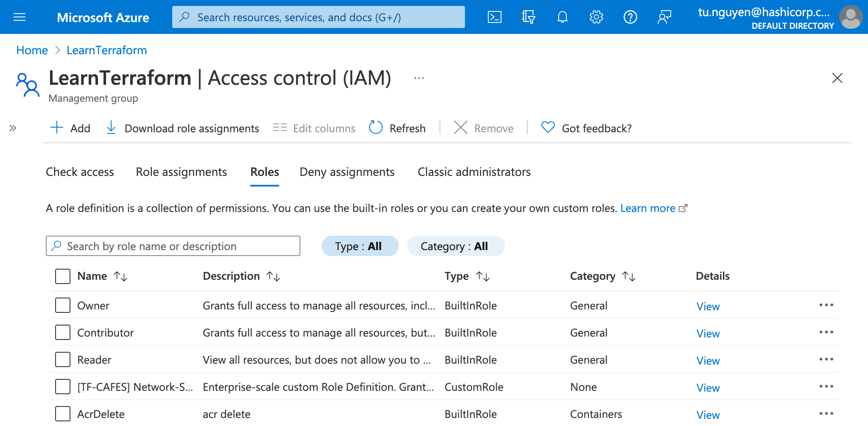Sort by Category column arrows
The width and height of the screenshot is (868, 426).
tap(629, 276)
